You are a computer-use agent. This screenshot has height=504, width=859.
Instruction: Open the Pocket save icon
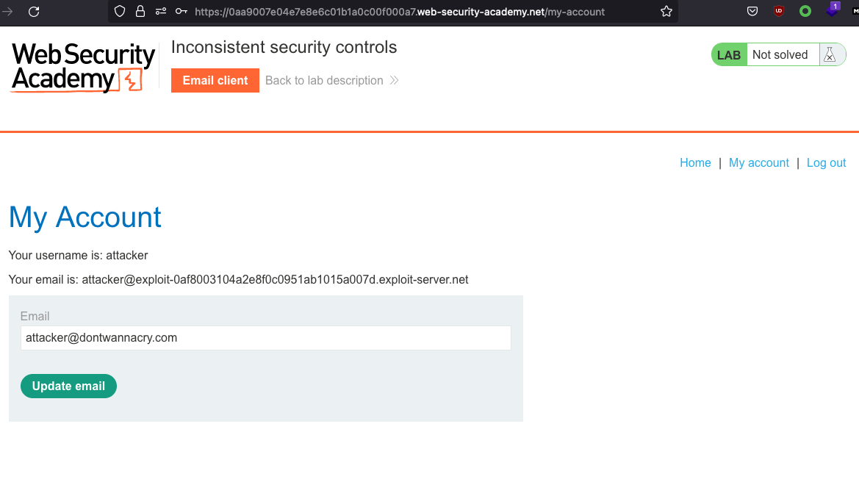(x=752, y=12)
